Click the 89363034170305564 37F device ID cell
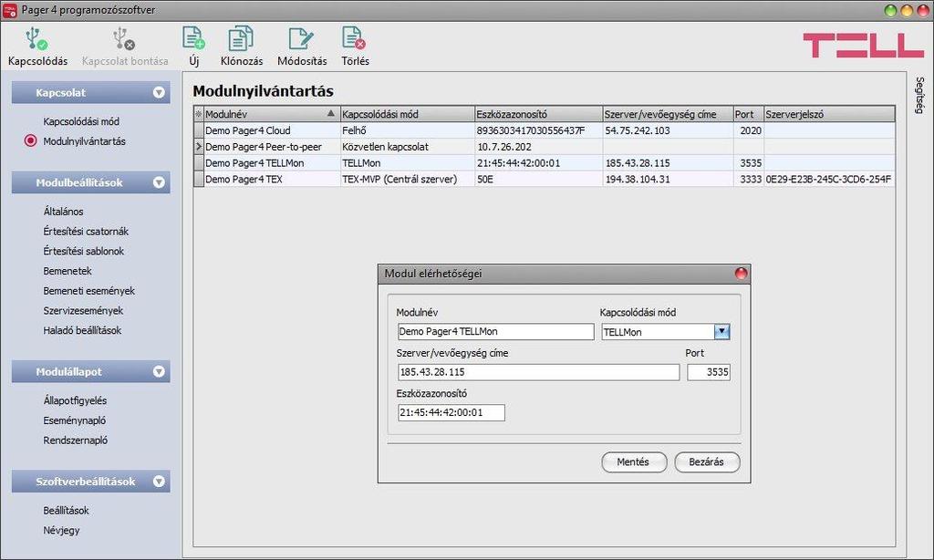The width and height of the screenshot is (934, 560). pos(538,130)
